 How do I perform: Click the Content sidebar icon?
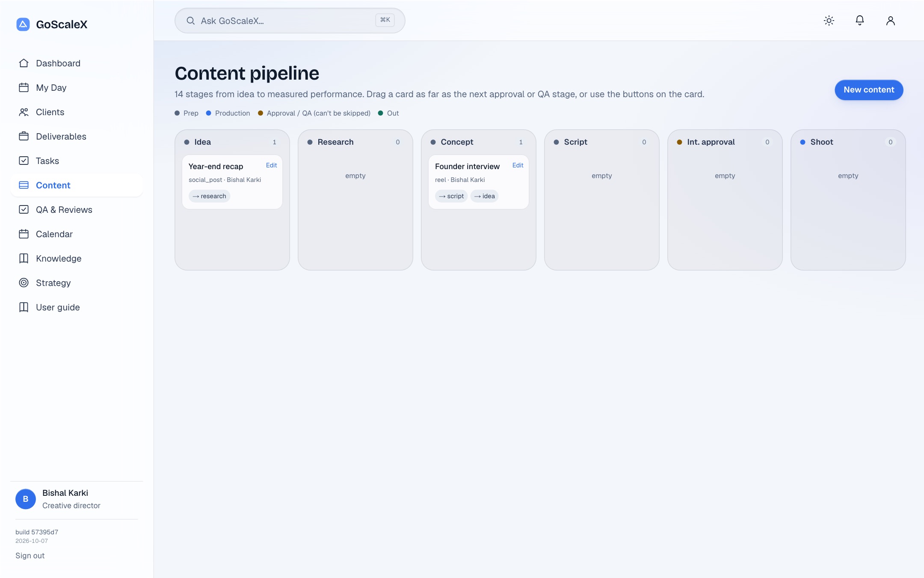(x=24, y=185)
